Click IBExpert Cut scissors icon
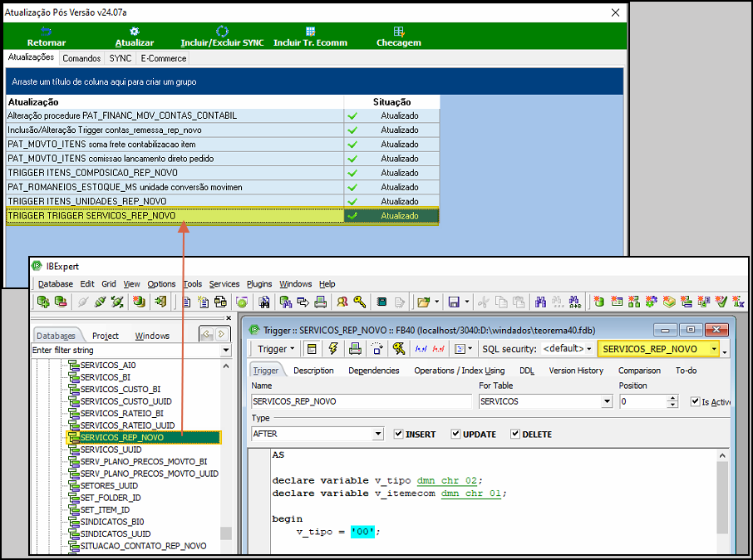 coord(483,302)
